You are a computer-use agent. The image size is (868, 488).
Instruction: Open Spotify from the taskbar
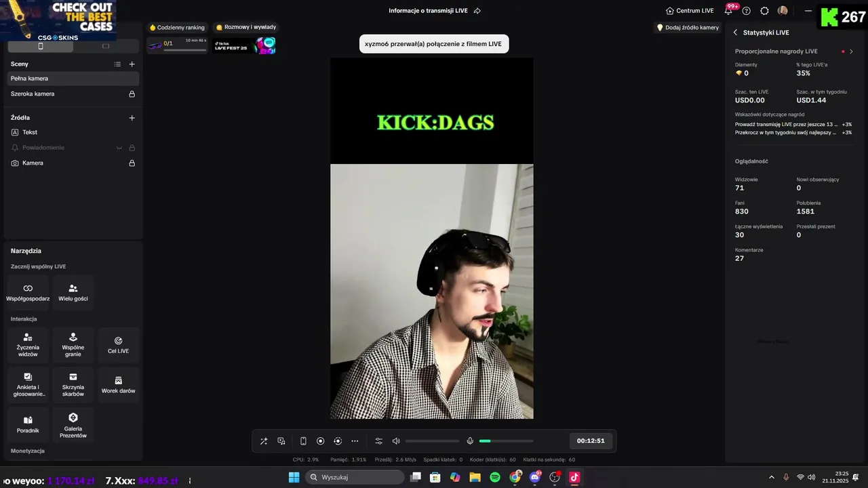[495, 477]
